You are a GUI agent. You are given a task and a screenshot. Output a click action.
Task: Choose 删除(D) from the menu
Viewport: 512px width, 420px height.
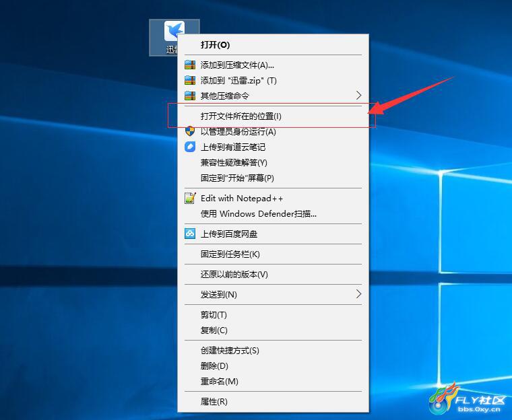(273, 365)
